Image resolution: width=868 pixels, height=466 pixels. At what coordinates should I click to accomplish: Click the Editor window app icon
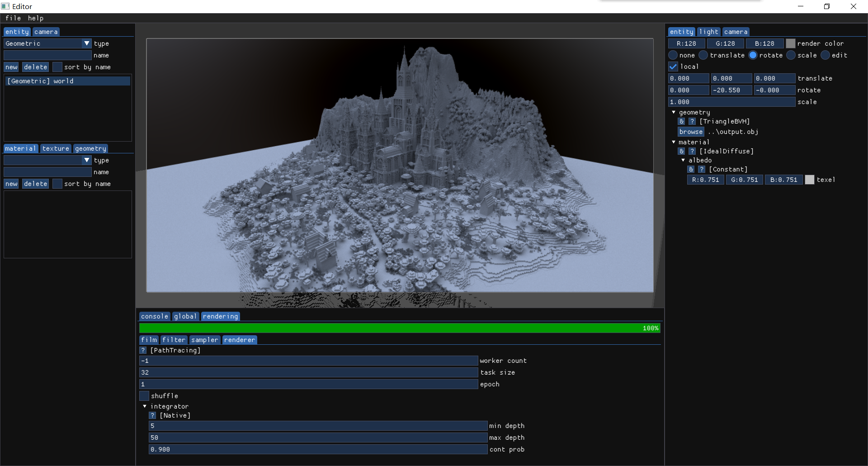(x=5, y=6)
